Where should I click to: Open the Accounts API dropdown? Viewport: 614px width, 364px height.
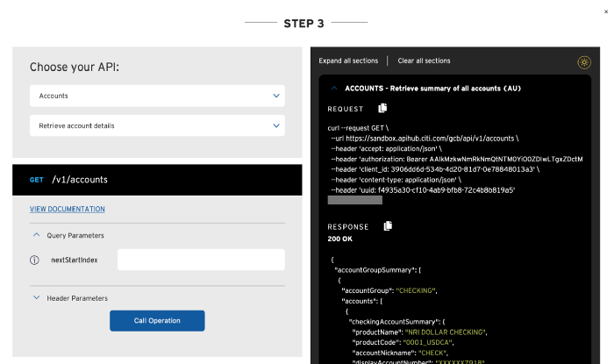point(157,96)
